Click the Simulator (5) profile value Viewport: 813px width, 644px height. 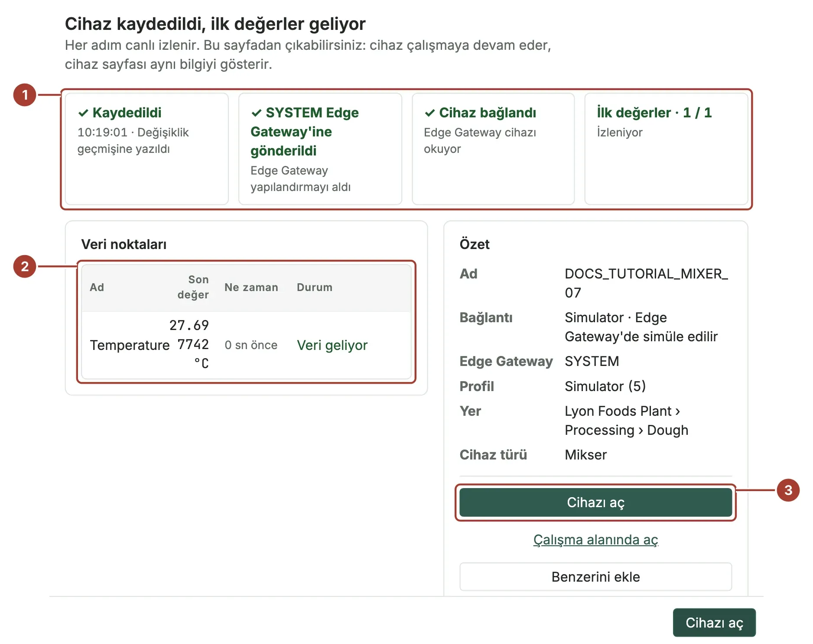605,386
